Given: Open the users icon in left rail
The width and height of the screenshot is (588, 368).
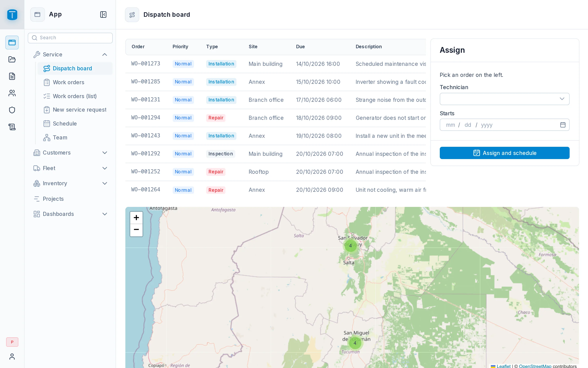Looking at the screenshot, I should click(x=12, y=93).
